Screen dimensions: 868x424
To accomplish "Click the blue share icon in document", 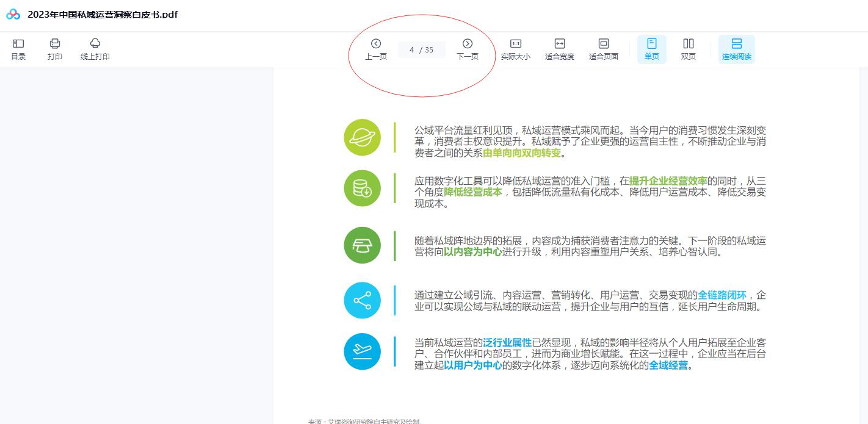I will pos(362,300).
